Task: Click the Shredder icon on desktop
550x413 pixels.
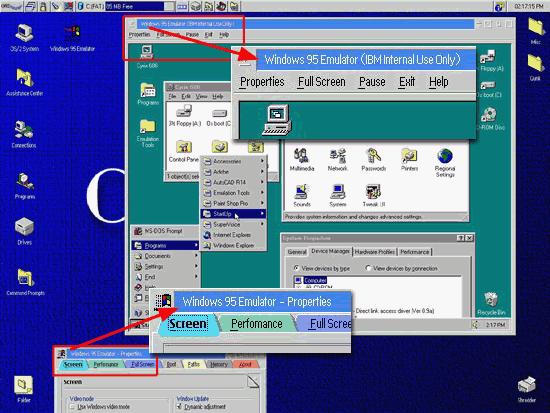Action: [x=526, y=389]
